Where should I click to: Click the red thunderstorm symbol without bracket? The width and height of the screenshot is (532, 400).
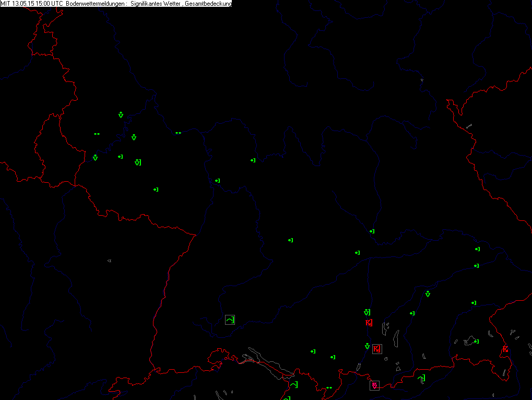505,349
